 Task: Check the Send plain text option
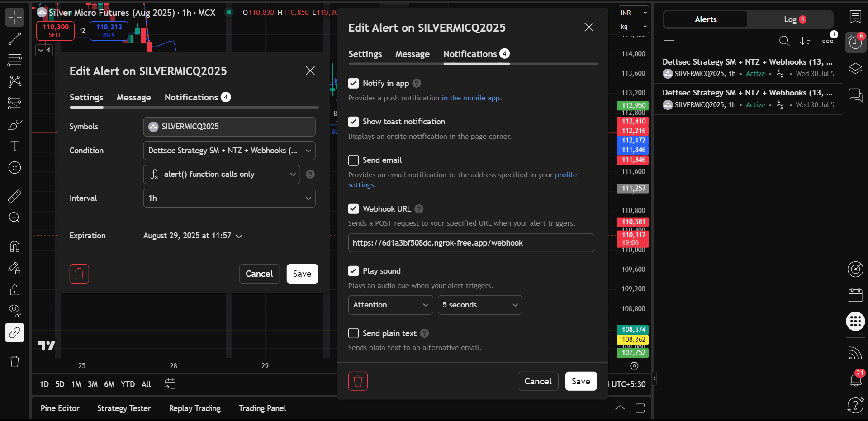354,333
